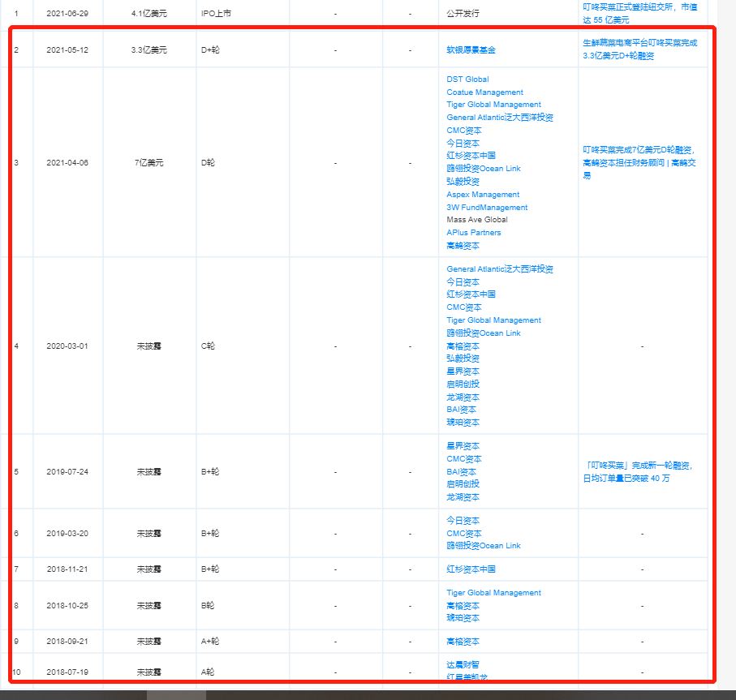Select the C轮 round cell
The image size is (736, 700).
[208, 346]
